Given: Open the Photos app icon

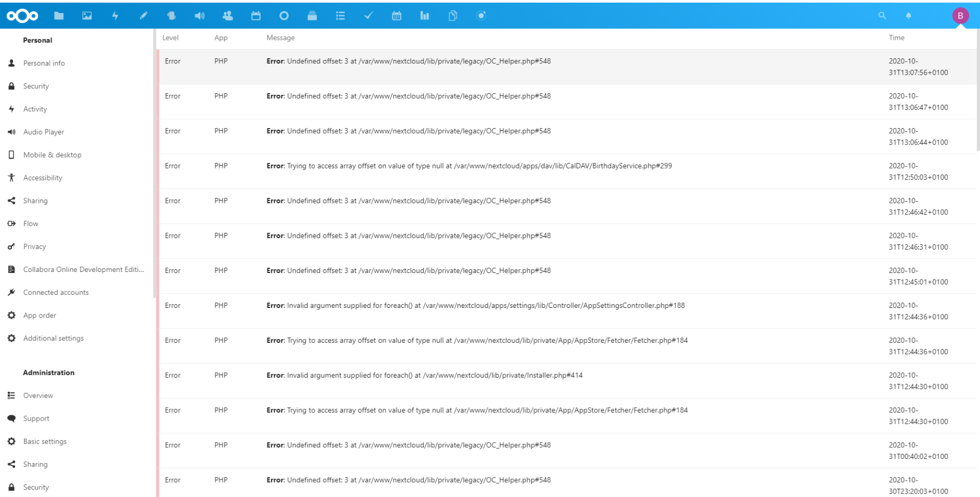Looking at the screenshot, I should [87, 16].
